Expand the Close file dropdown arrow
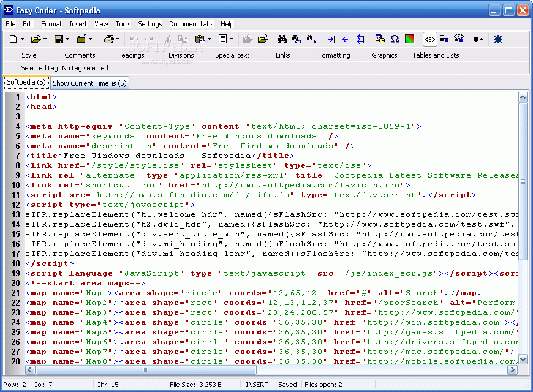Image resolution: width=533 pixels, height=392 pixels. click(91, 39)
